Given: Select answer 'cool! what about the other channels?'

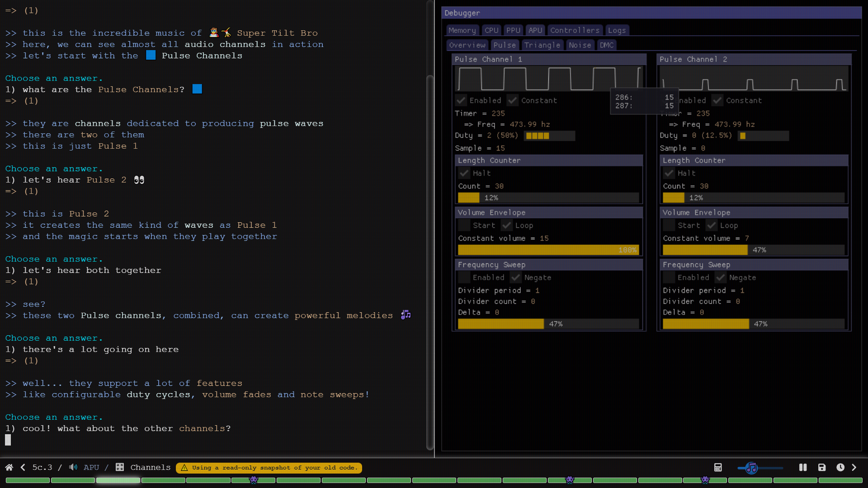Looking at the screenshot, I should (127, 428).
